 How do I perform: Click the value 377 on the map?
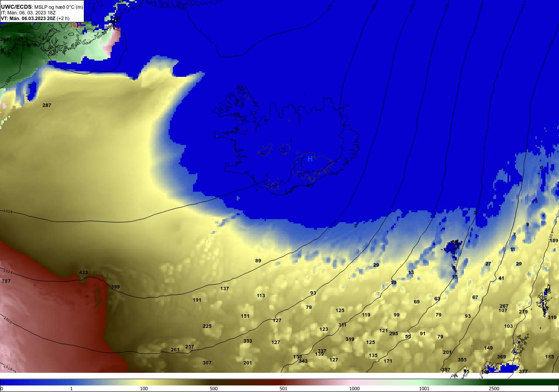click(523, 371)
